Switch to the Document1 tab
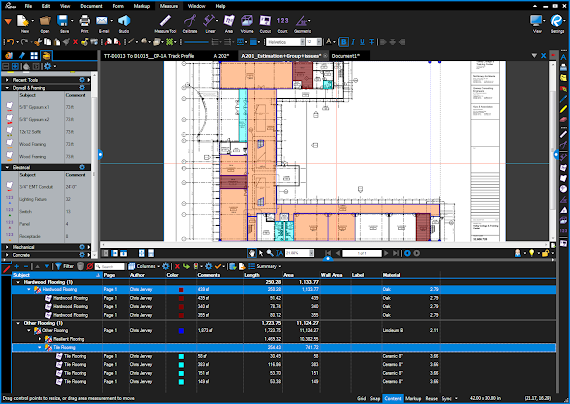Viewport: 570px width, 404px height. click(346, 56)
